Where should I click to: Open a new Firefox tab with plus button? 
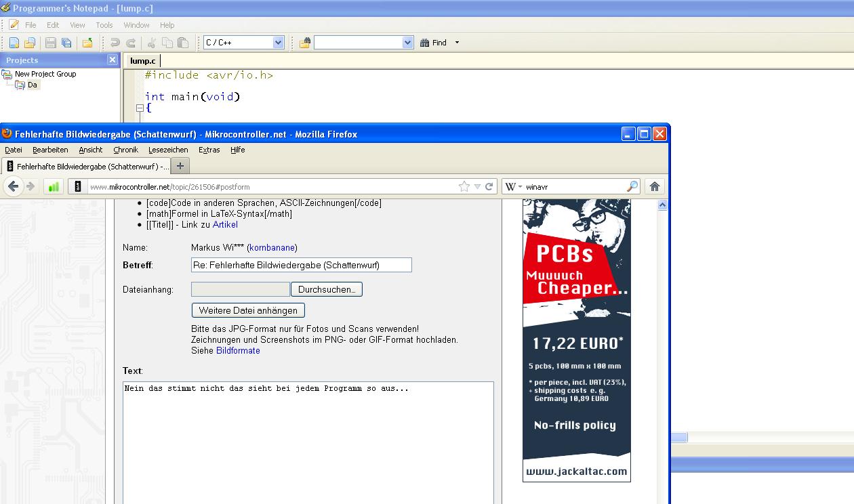(180, 165)
